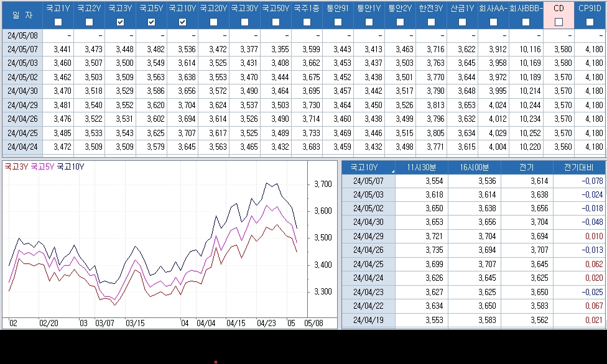
Task: Select the 11시30분 column header
Action: (x=421, y=168)
